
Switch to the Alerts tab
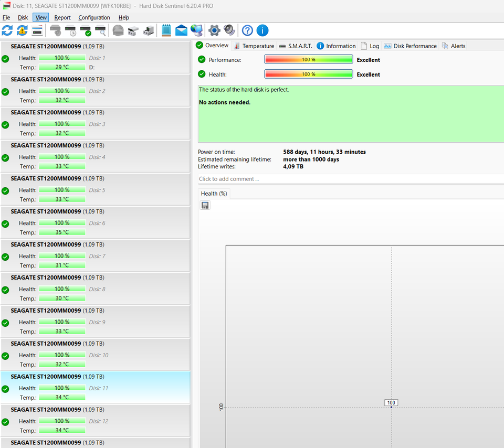[454, 46]
